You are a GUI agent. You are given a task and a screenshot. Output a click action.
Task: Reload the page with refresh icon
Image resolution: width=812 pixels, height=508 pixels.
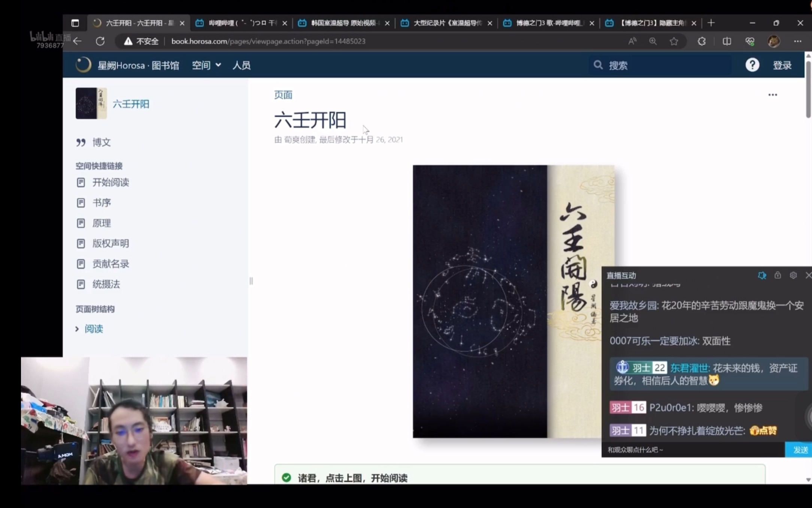click(x=100, y=41)
